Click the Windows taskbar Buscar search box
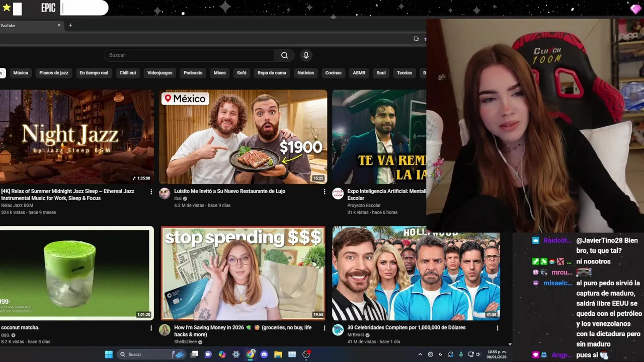Viewport: 644px width, 362px height. click(x=152, y=354)
